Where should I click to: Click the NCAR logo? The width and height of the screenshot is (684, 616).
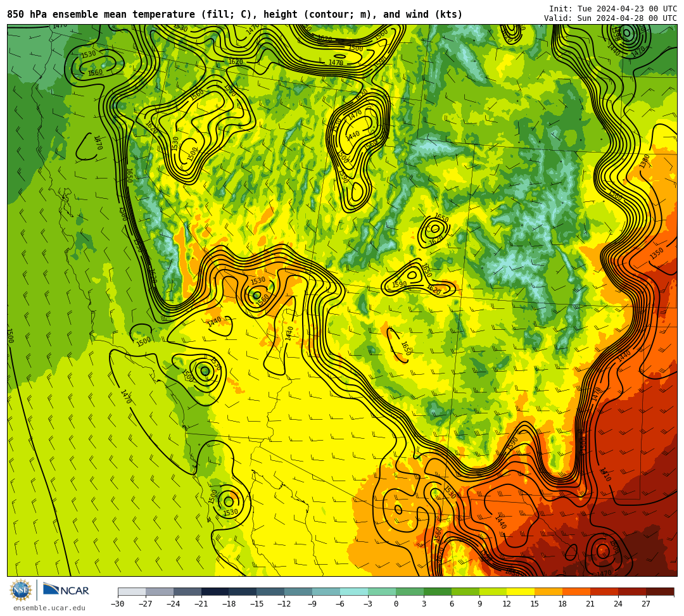click(66, 590)
